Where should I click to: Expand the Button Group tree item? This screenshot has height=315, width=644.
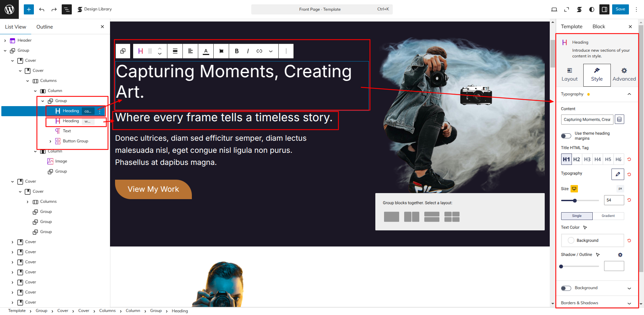pyautogui.click(x=50, y=141)
